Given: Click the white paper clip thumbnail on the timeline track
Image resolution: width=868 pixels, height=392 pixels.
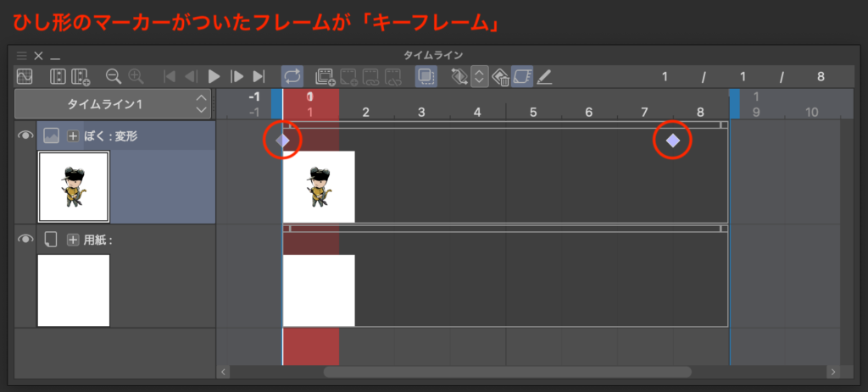Looking at the screenshot, I should pyautogui.click(x=319, y=290).
